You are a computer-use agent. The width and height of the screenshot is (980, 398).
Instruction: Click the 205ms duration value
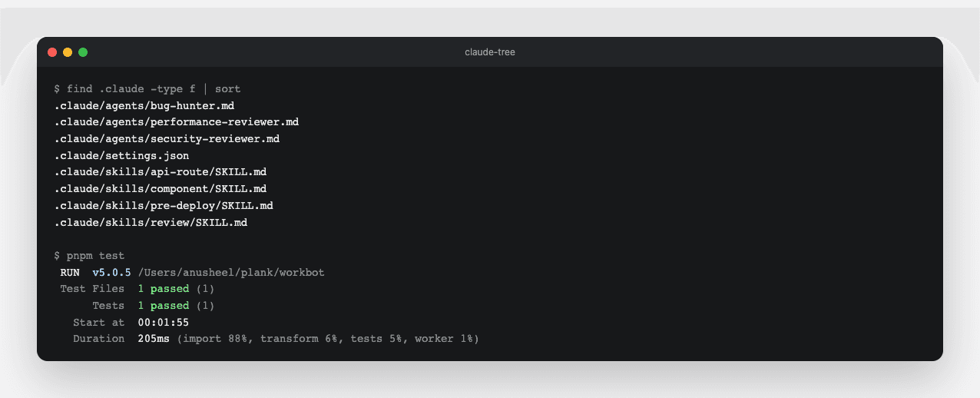pos(154,339)
